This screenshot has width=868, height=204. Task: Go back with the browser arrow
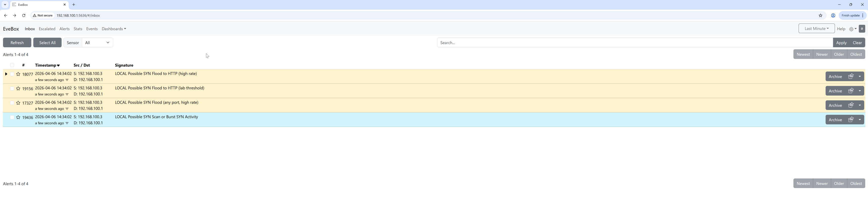coord(6,15)
